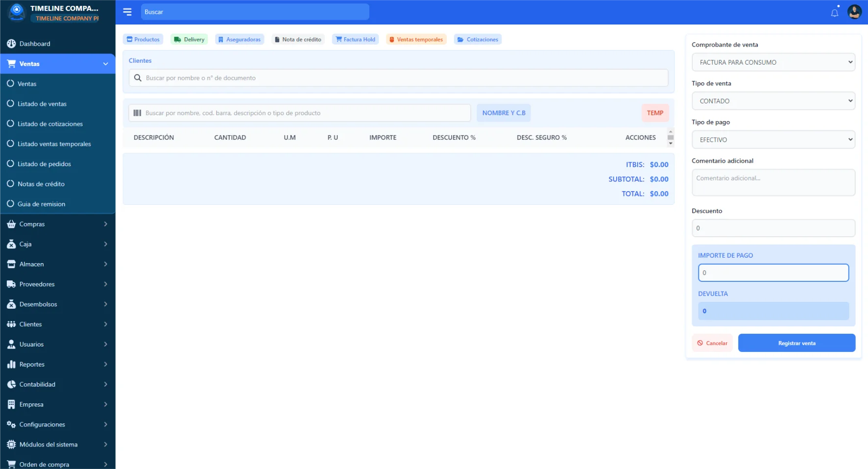868x469 pixels.
Task: Click the hamburger menu icon
Action: pos(127,12)
